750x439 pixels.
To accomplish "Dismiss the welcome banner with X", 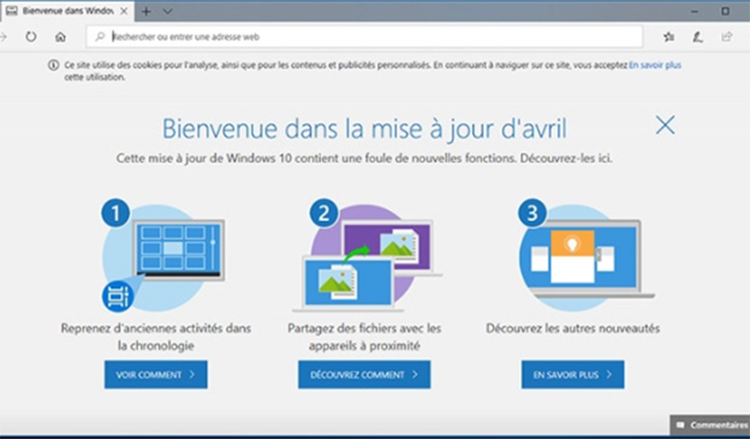I will click(x=665, y=125).
